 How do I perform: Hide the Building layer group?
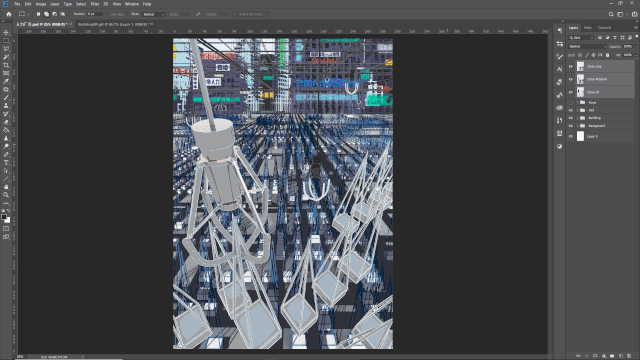[571, 118]
